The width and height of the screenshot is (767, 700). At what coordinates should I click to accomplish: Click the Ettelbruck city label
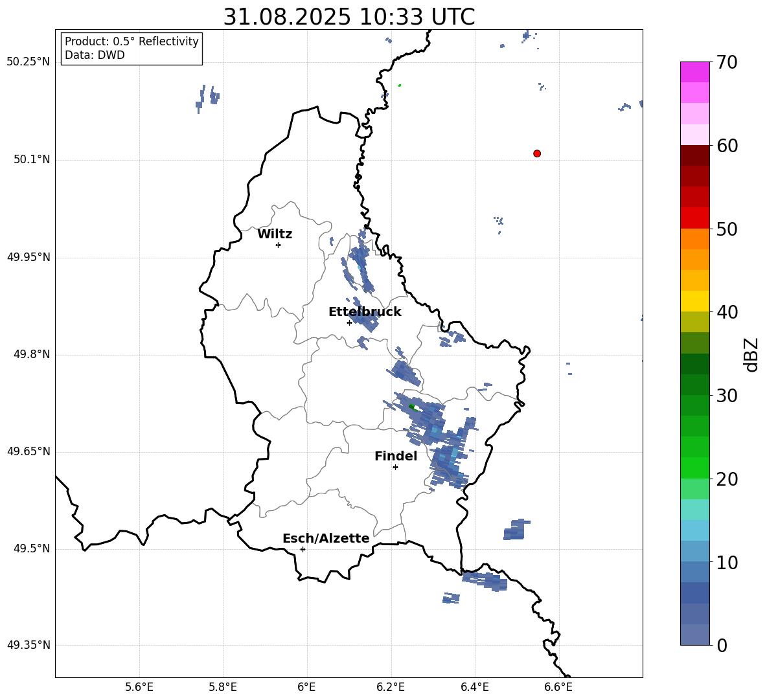coord(365,312)
